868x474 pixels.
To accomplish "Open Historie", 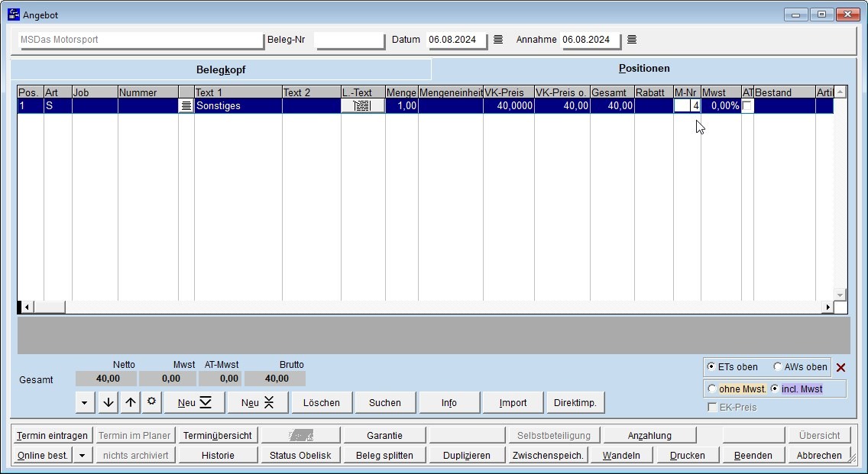I will [218, 456].
